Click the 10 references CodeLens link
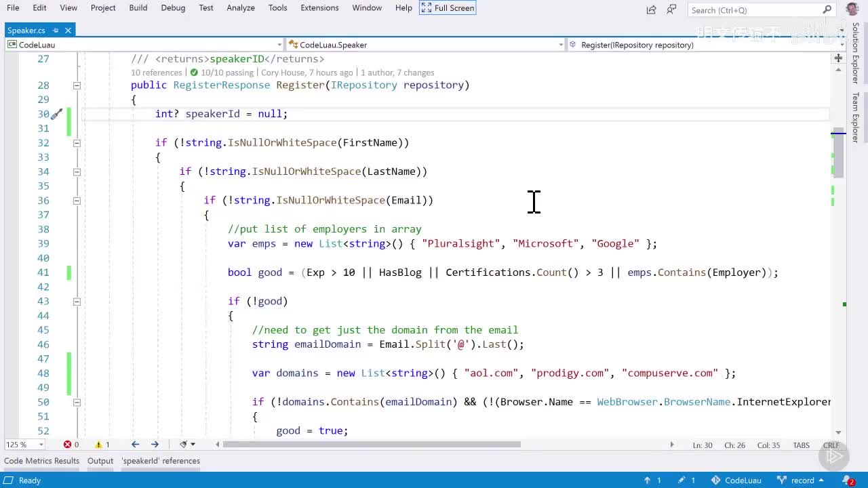Viewport: 868px width, 488px height. (x=157, y=73)
